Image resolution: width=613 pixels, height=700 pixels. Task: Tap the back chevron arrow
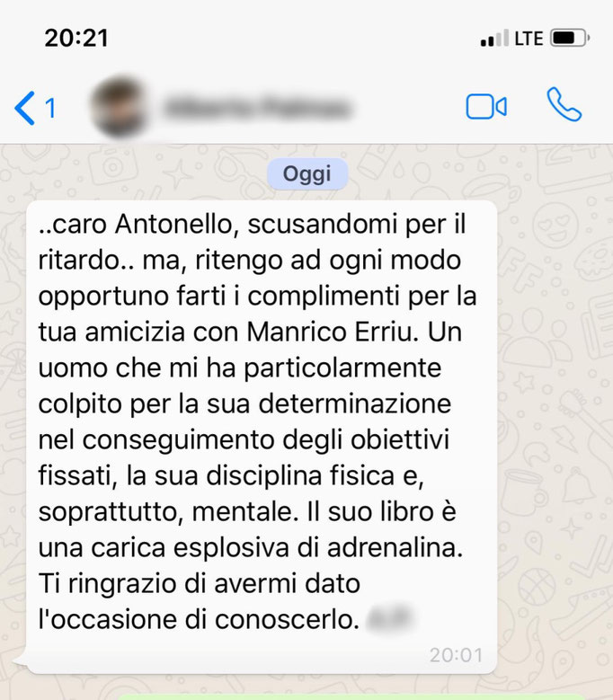pos(24,108)
